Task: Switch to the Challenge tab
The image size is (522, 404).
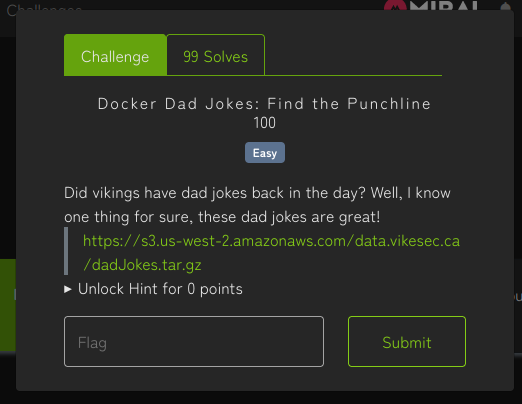Action: coord(115,55)
